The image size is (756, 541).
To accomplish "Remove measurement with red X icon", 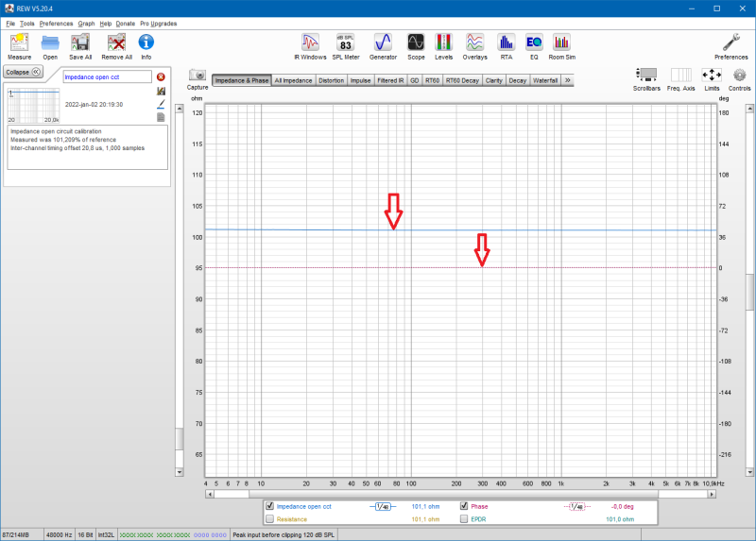I will pyautogui.click(x=161, y=77).
